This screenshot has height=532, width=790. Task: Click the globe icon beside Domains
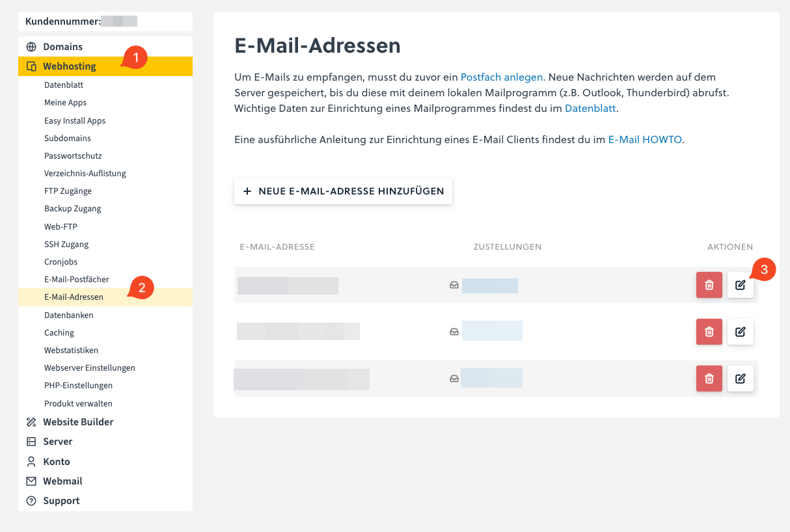(x=31, y=47)
